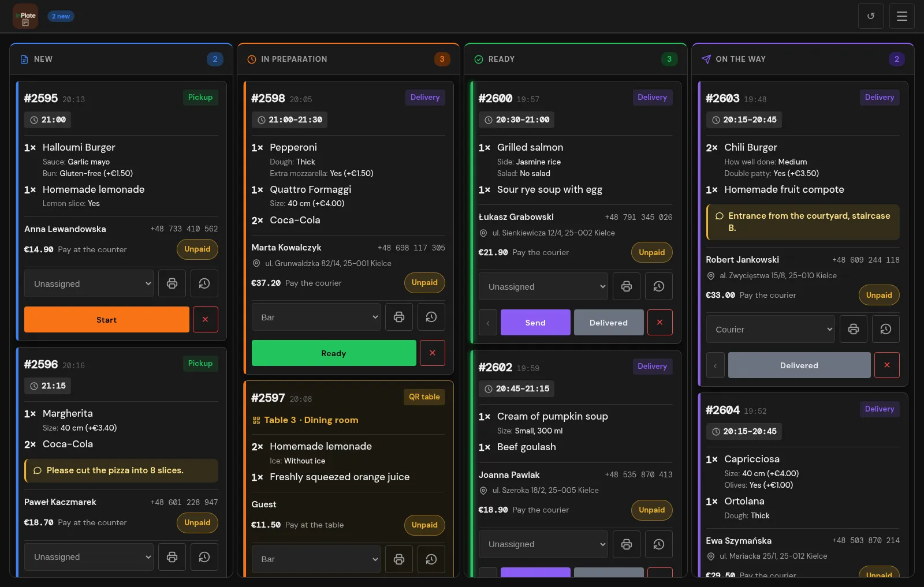Click the Unpaid badge on order #2595
The image size is (924, 587).
click(198, 249)
